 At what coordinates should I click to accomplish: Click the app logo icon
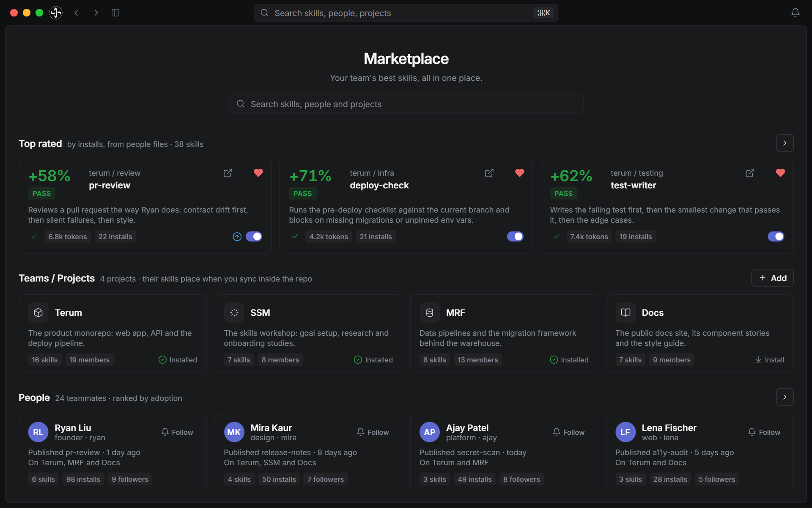click(x=56, y=13)
